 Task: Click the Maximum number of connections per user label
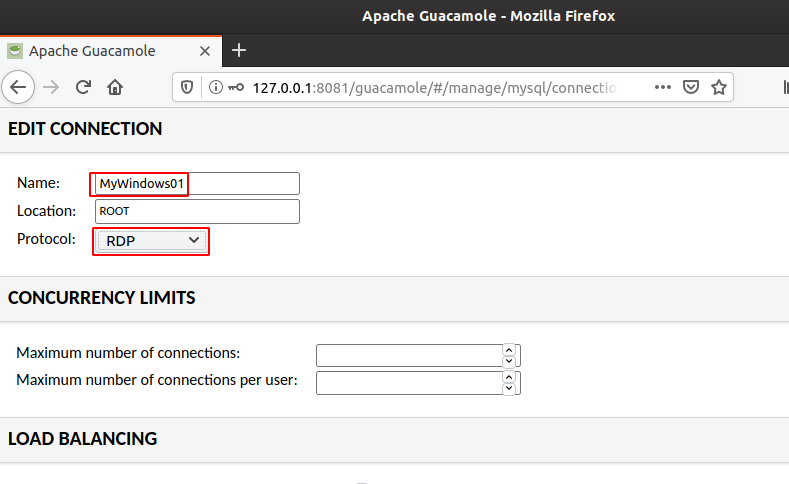[x=157, y=380]
